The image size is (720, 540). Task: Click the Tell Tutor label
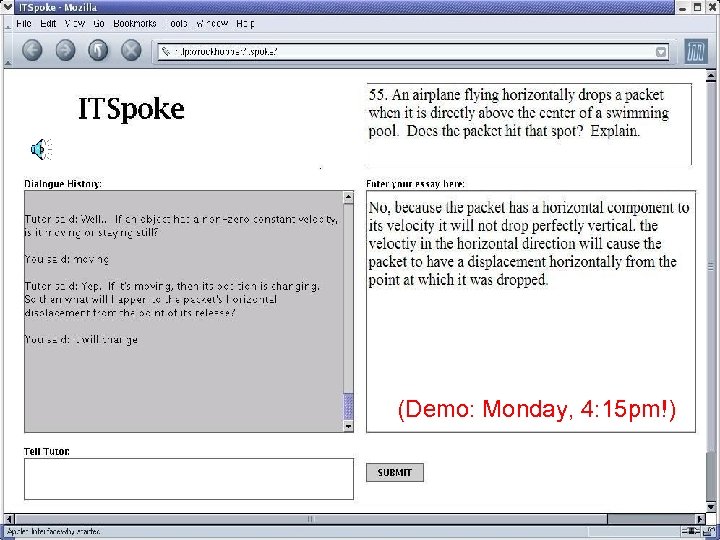coord(47,451)
